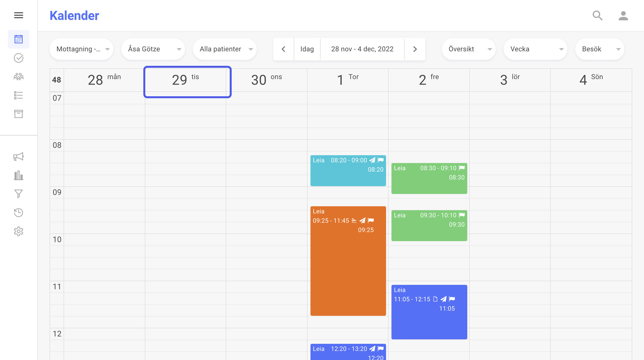Viewport: 644px width, 360px height.
Task: Click the 07 hour label
Action: 57,98
